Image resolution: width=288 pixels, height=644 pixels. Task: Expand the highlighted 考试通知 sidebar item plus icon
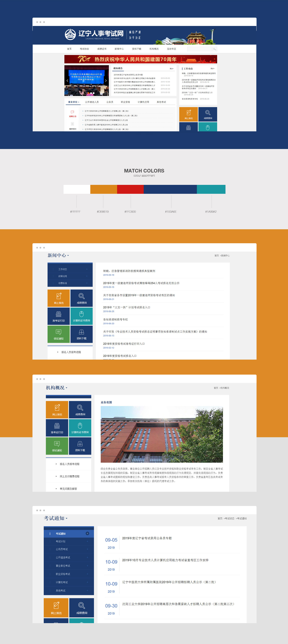(x=87, y=534)
